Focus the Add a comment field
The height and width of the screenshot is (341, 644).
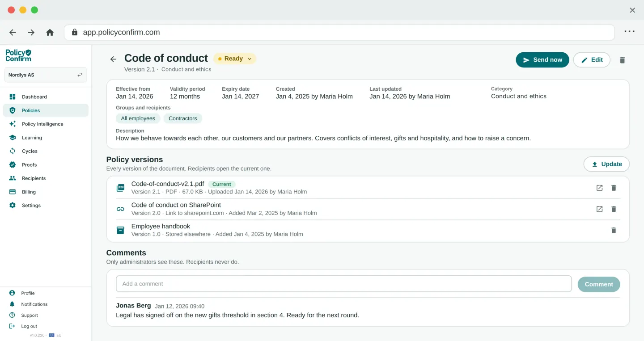(x=343, y=284)
